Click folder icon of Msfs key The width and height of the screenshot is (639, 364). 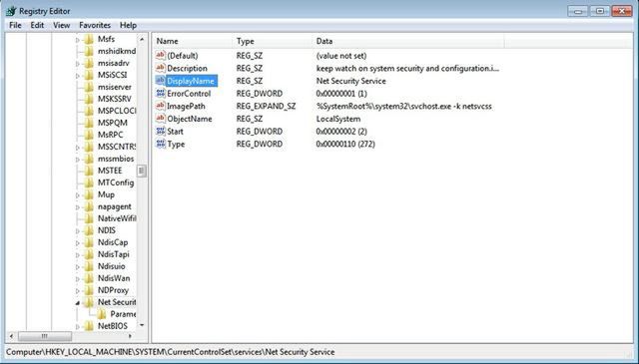pyautogui.click(x=89, y=40)
